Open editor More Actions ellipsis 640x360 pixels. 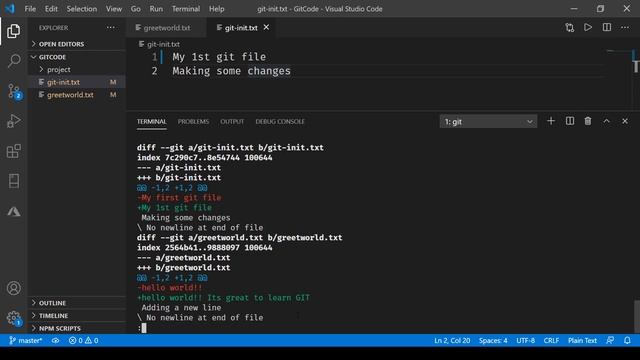click(x=625, y=27)
